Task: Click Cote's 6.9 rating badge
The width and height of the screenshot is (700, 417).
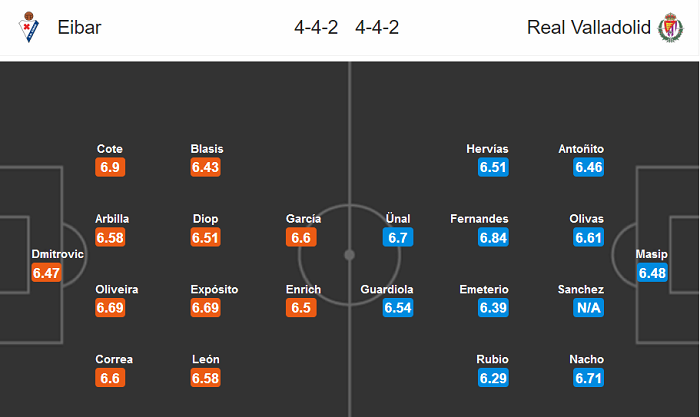Action: click(110, 168)
